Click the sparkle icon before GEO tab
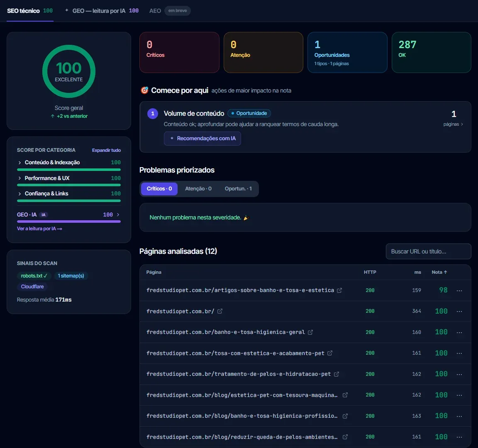This screenshot has height=448, width=478. [x=67, y=10]
